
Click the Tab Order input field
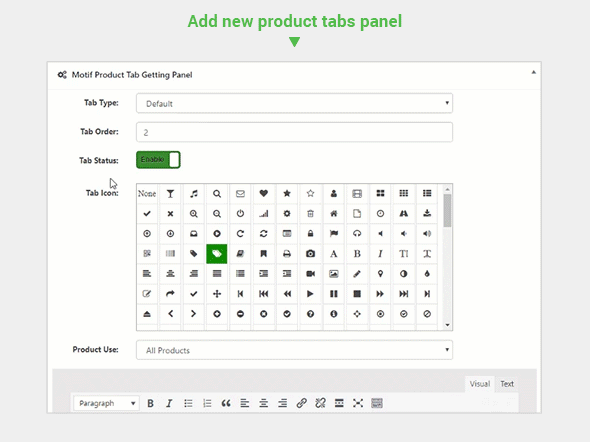click(294, 132)
